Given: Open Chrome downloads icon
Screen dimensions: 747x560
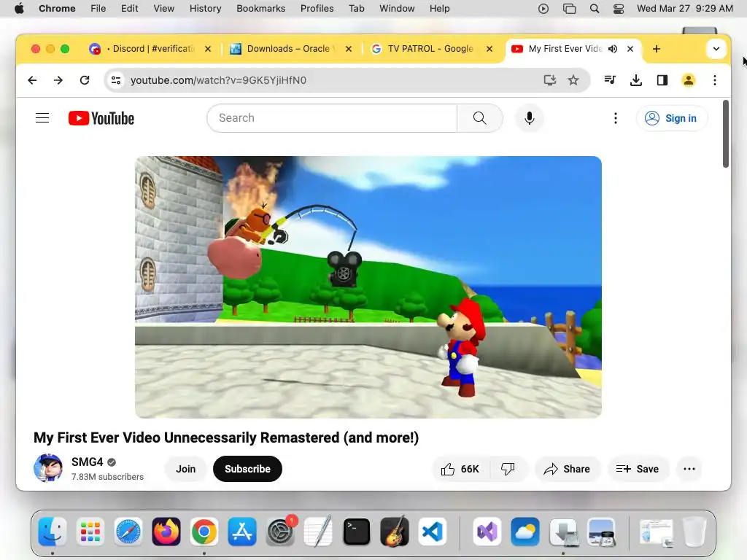Looking at the screenshot, I should point(636,80).
